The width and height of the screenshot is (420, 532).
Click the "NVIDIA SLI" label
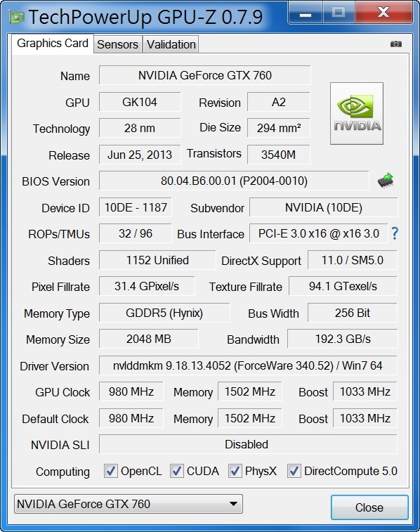[60, 445]
